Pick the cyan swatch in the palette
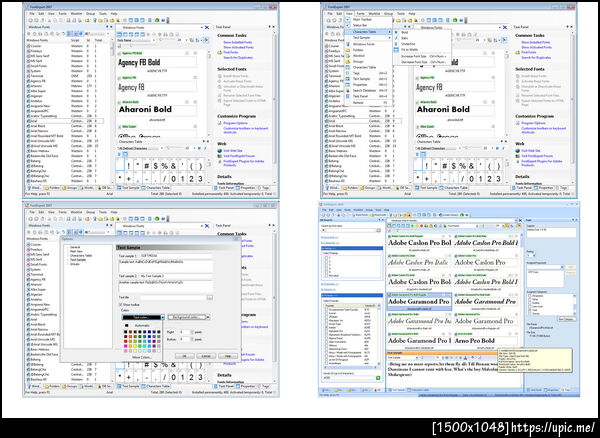 [x=145, y=346]
